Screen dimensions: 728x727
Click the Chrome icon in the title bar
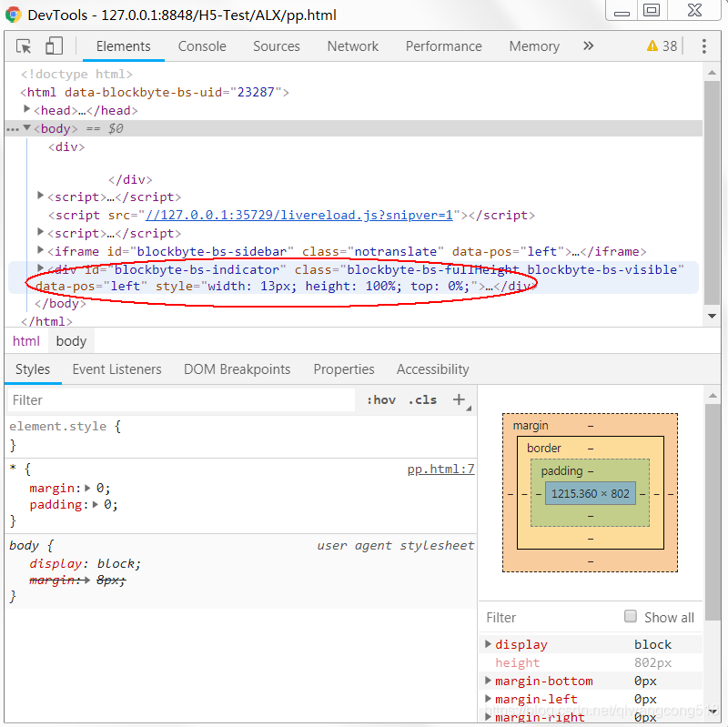[13, 15]
